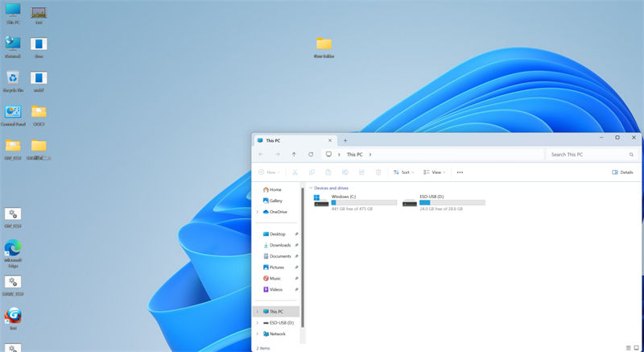Expand ESD-USB (D:) tree node
Image resolution: width=644 pixels, height=352 pixels.
(258, 323)
